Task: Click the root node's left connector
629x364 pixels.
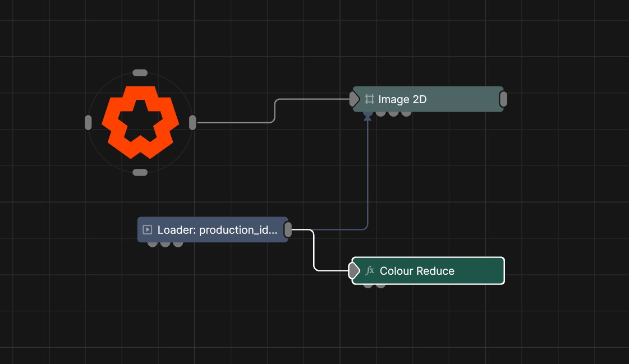Action: 88,122
